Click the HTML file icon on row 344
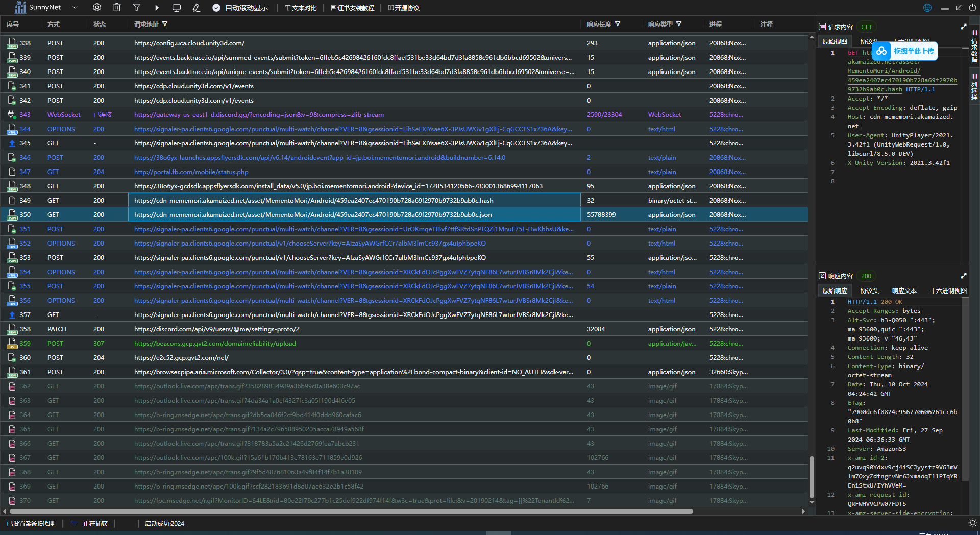Viewport: 980px width, 535px height. point(12,129)
